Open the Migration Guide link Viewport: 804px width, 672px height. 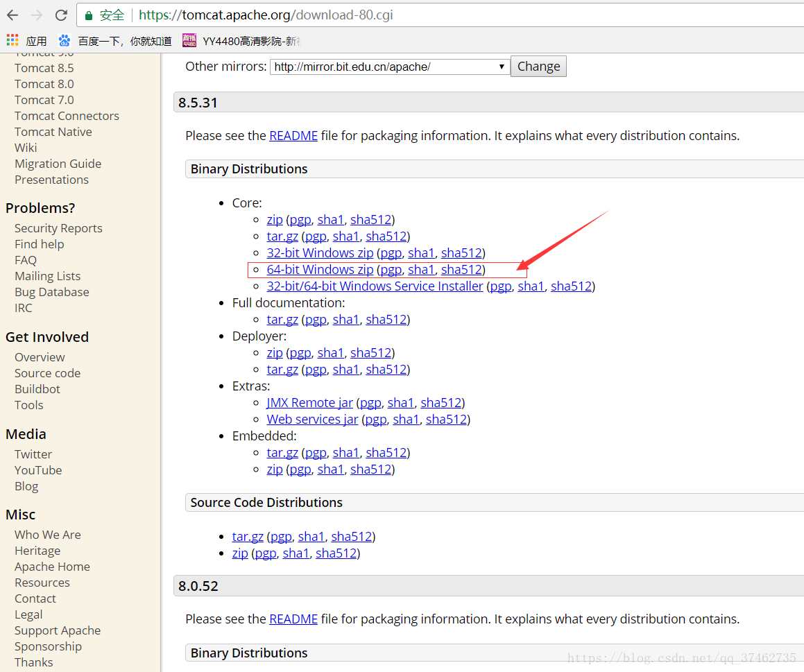tap(58, 164)
